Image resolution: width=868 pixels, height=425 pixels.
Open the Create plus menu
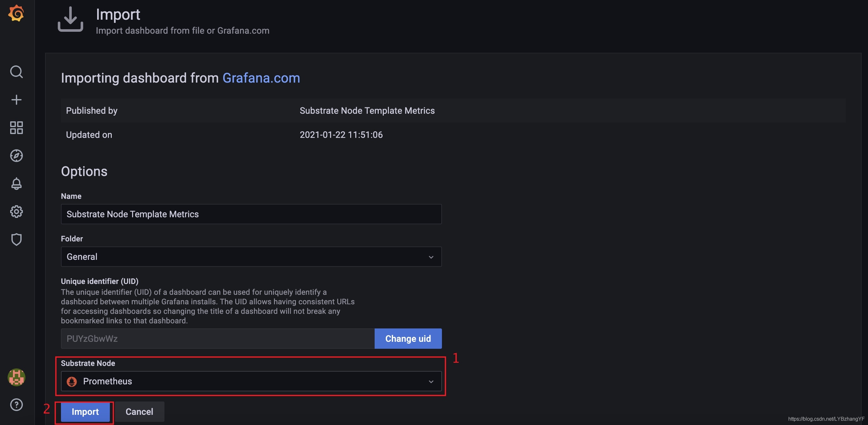pyautogui.click(x=16, y=100)
